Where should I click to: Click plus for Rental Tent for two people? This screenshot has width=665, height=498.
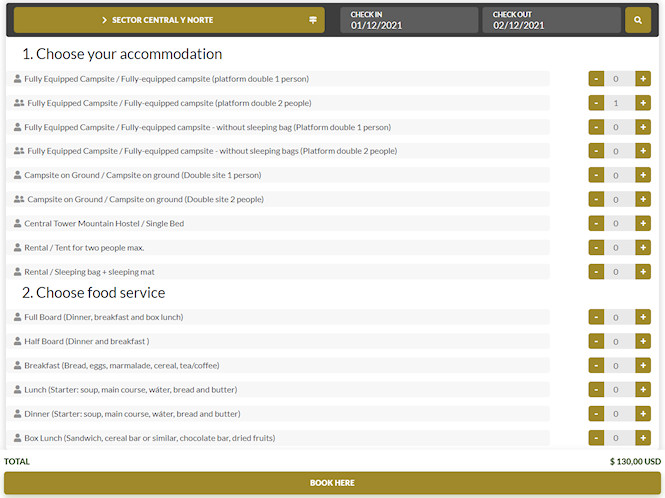click(642, 248)
